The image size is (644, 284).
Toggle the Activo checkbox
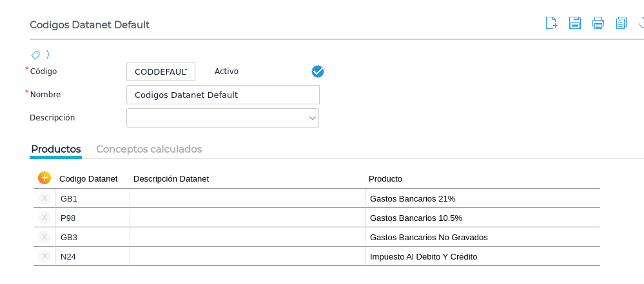(318, 71)
